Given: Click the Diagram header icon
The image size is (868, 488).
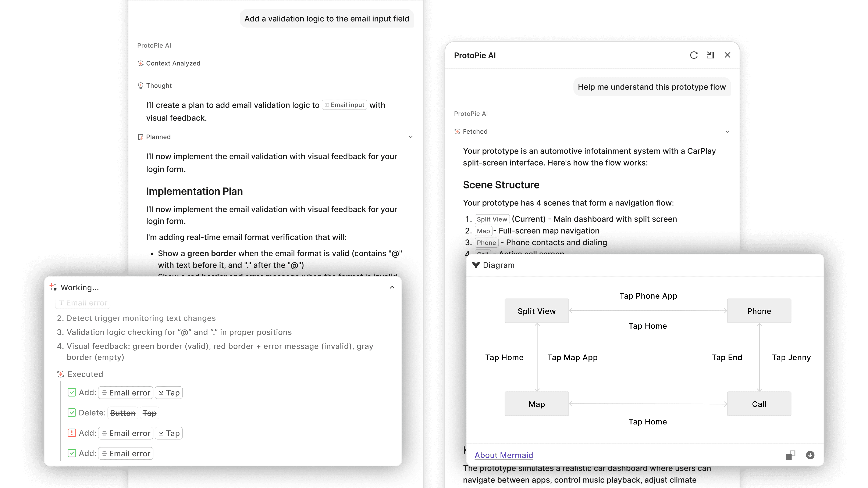Looking at the screenshot, I should (x=476, y=265).
